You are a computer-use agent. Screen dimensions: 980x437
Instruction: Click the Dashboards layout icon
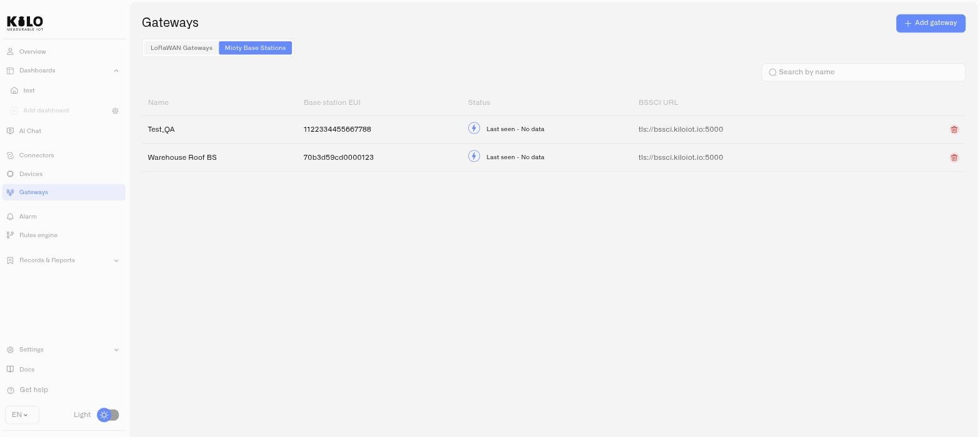pyautogui.click(x=10, y=71)
